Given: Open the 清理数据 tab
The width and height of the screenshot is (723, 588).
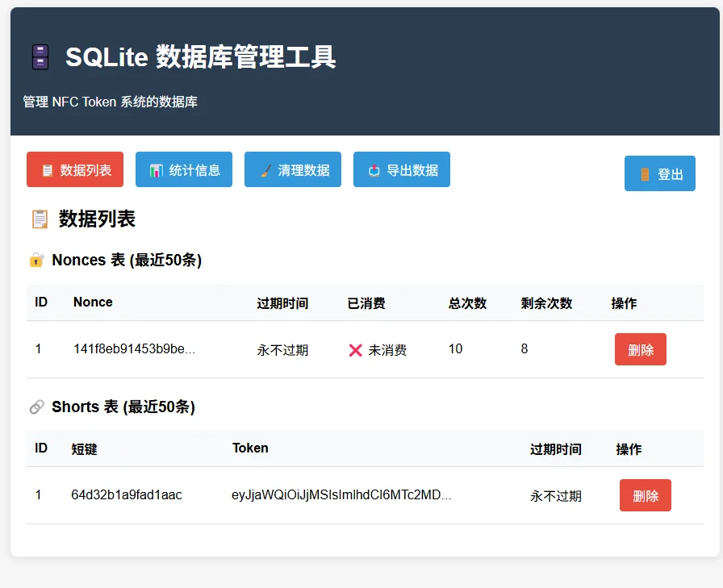Looking at the screenshot, I should click(x=293, y=169).
